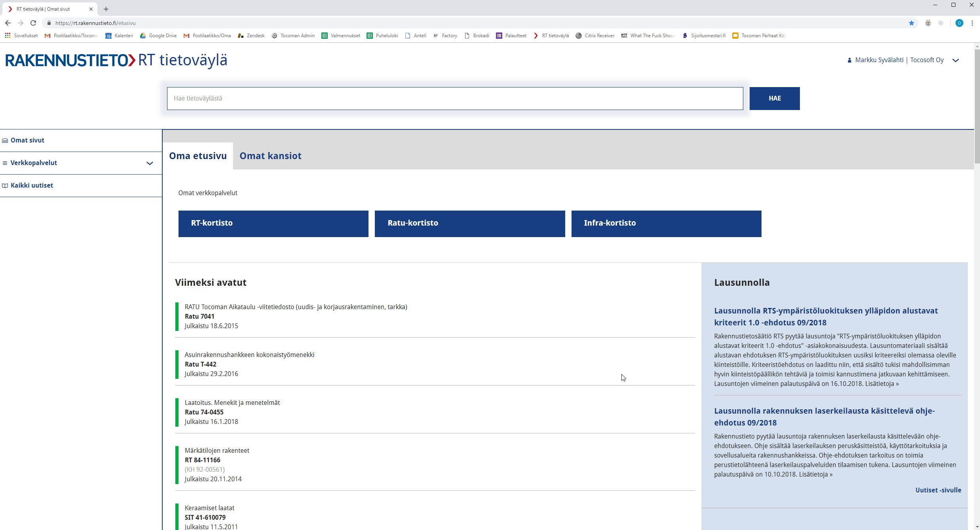Open Kaikki uutiset in the sidebar

[x=32, y=185]
